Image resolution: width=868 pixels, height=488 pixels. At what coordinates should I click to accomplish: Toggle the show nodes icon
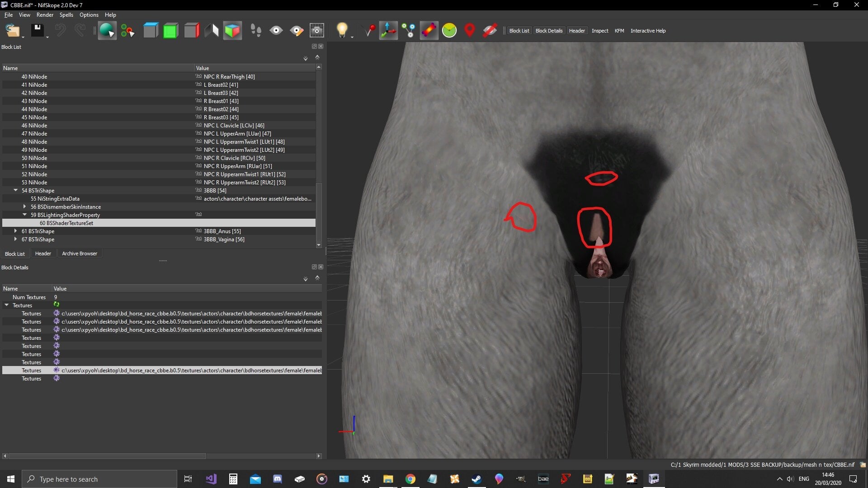409,31
